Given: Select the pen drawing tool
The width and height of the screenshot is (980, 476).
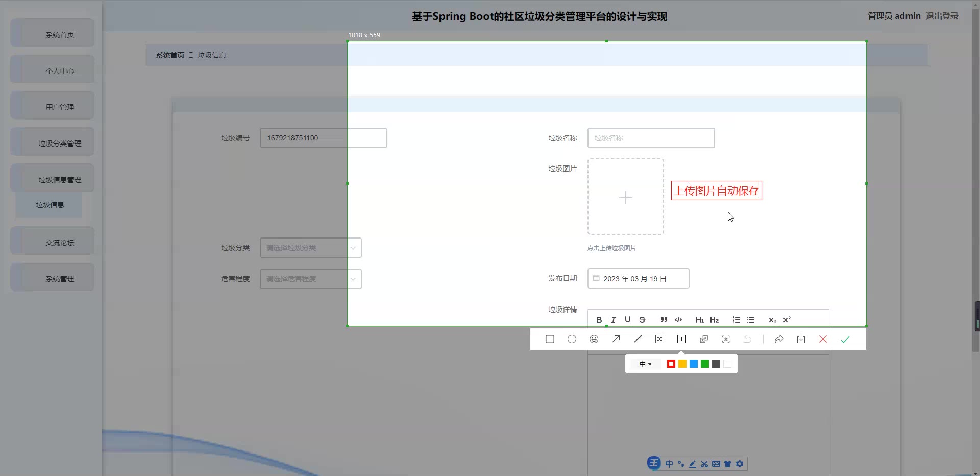Looking at the screenshot, I should coord(638,339).
